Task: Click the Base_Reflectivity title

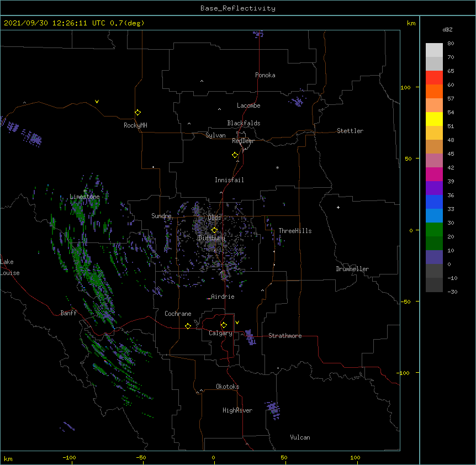Action: [x=238, y=8]
